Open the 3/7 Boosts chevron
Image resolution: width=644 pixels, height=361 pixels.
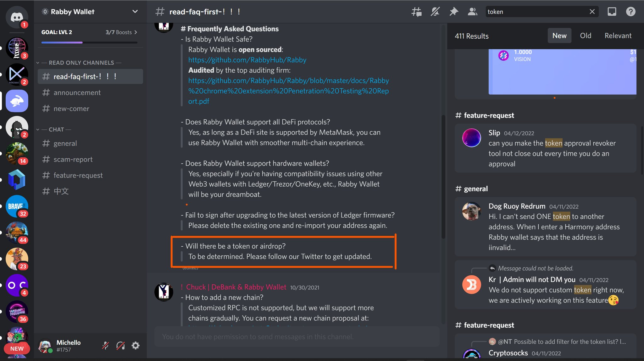click(136, 32)
